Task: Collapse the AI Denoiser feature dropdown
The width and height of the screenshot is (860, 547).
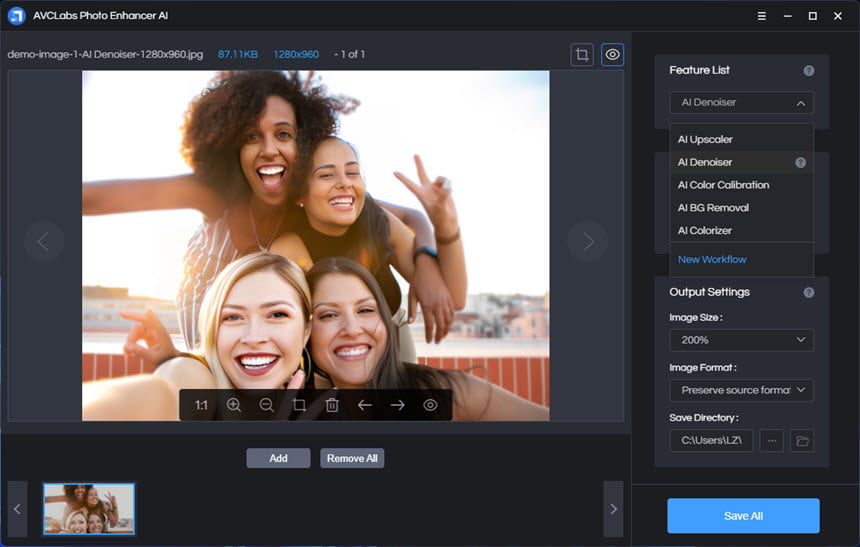Action: (x=742, y=103)
